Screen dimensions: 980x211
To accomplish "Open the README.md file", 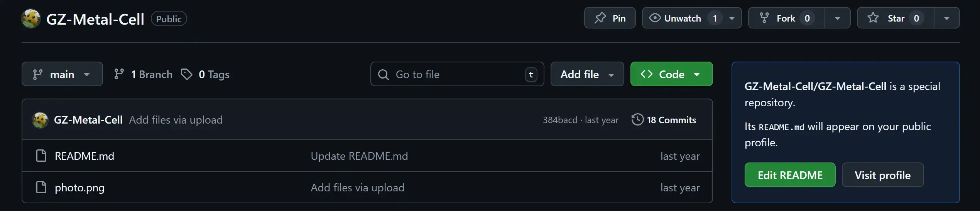I will click(x=84, y=156).
